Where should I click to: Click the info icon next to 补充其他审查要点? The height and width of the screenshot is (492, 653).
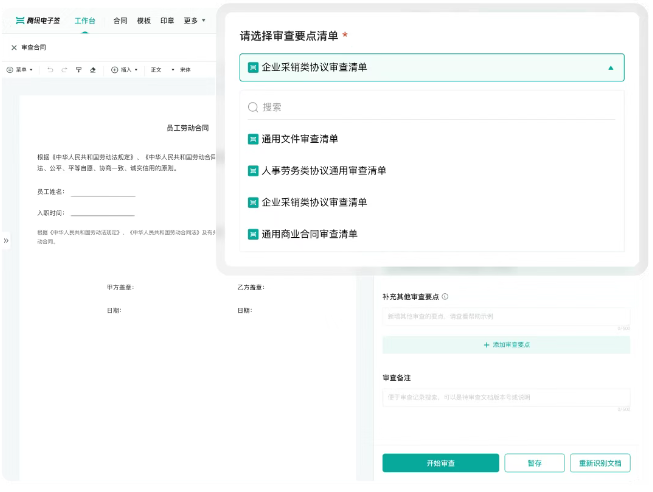[445, 297]
